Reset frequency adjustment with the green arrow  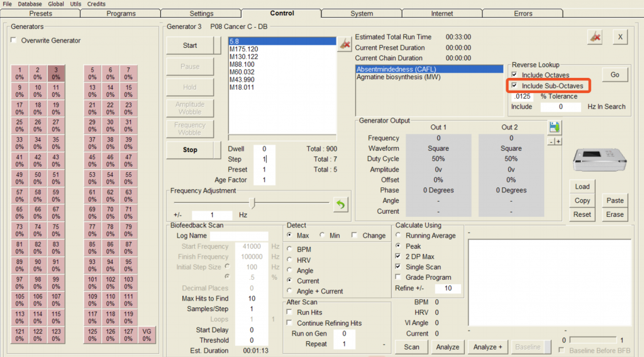[x=341, y=204]
